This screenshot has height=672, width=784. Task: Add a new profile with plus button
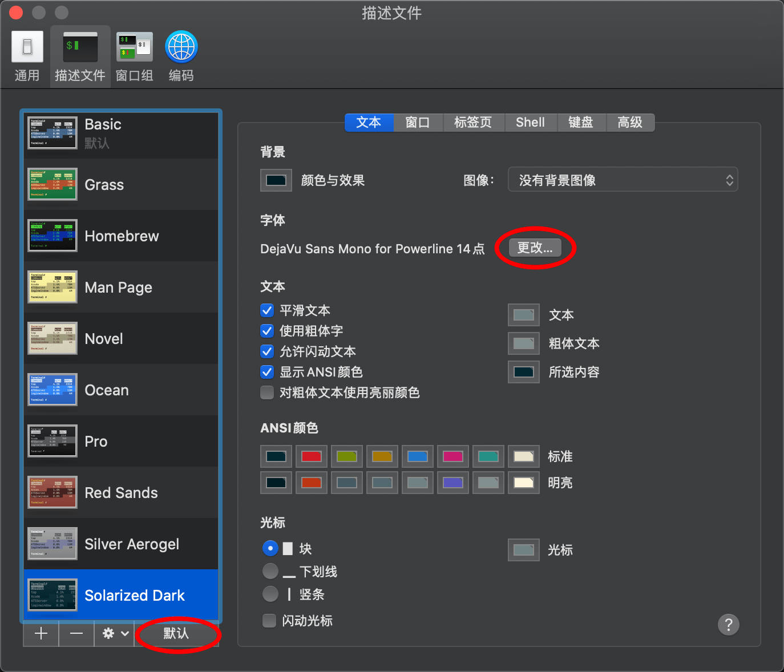[41, 634]
